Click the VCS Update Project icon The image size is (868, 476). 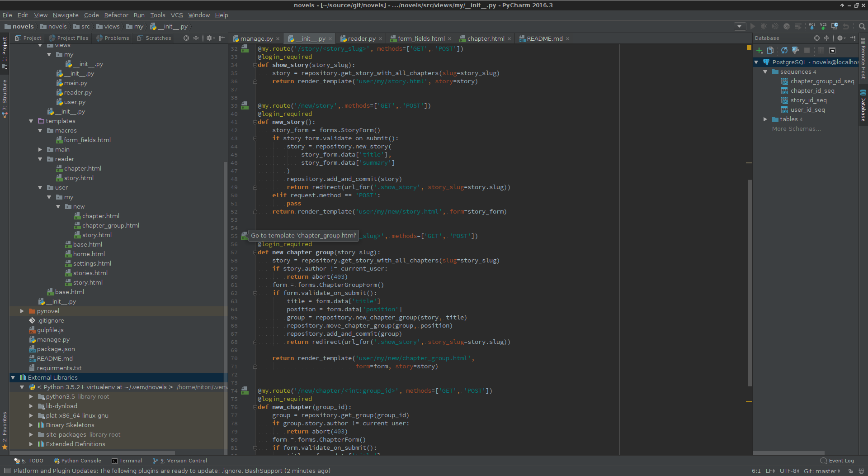812,26
